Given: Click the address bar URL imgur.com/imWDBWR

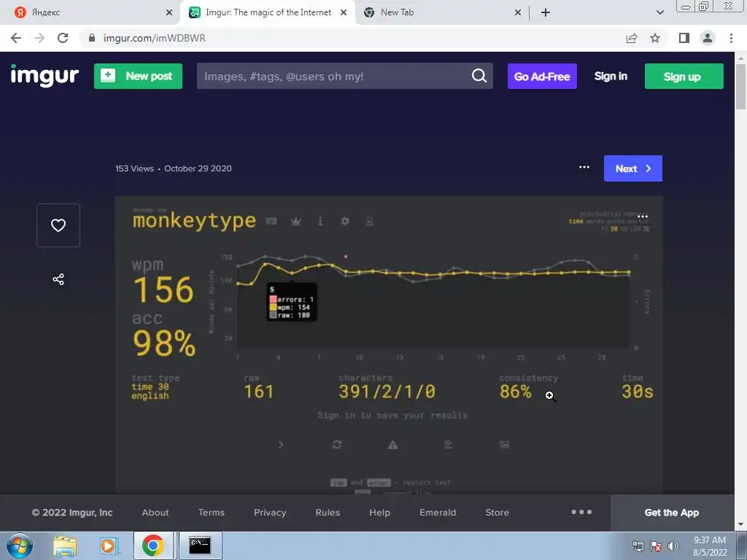Looking at the screenshot, I should [155, 38].
